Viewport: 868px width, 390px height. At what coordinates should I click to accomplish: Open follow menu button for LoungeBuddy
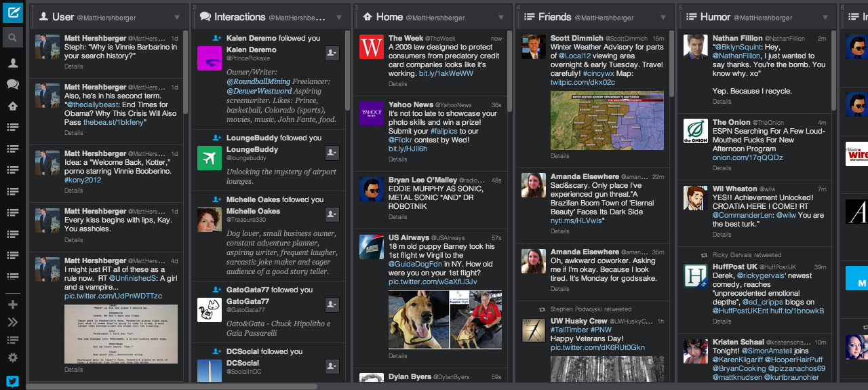[332, 152]
